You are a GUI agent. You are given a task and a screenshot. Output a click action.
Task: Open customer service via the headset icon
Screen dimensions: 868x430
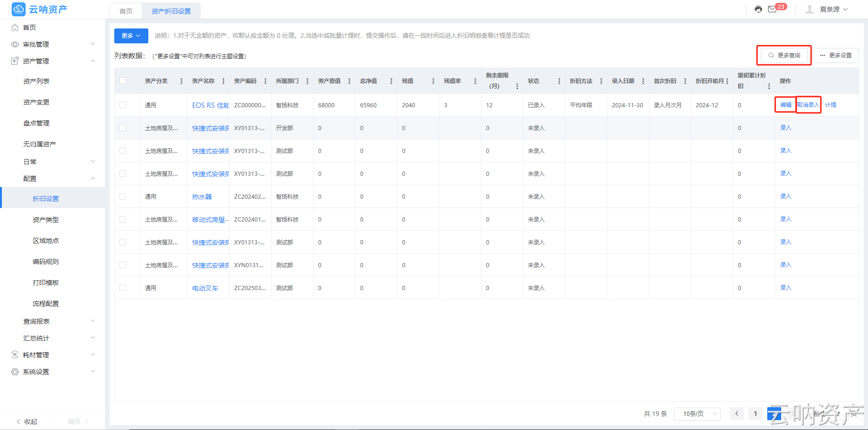pyautogui.click(x=758, y=9)
